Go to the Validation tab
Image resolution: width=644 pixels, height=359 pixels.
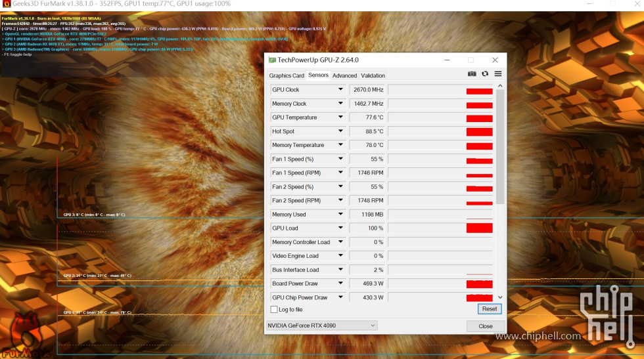pyautogui.click(x=373, y=75)
